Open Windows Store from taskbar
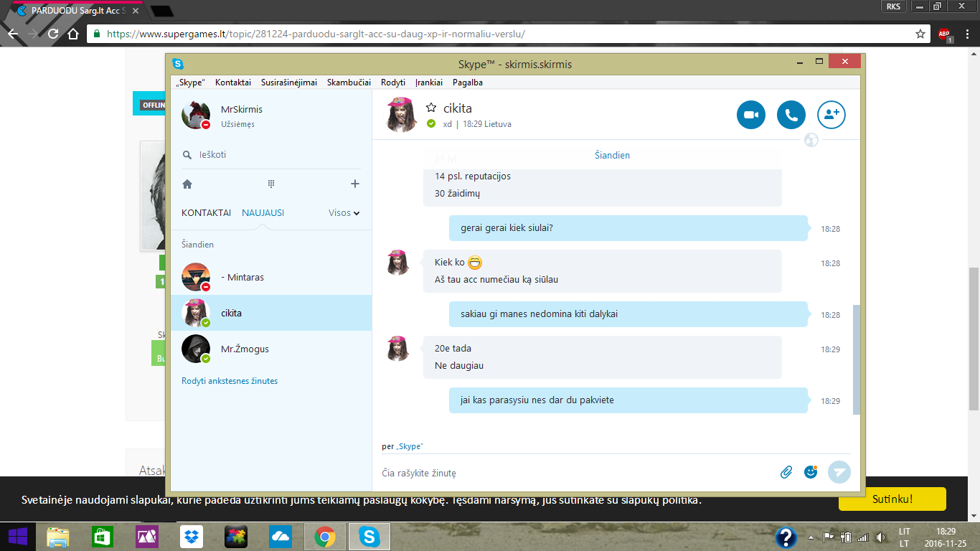This screenshot has height=551, width=980. [103, 537]
